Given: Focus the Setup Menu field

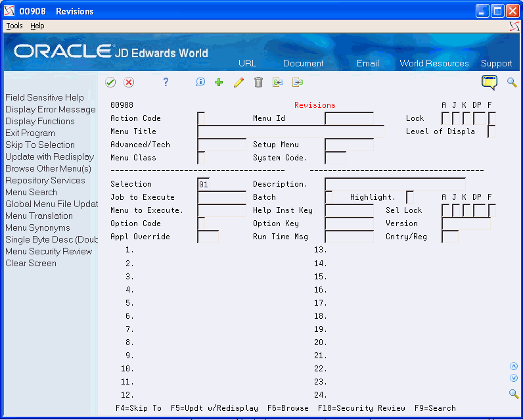Looking at the screenshot, I should coord(349,145).
